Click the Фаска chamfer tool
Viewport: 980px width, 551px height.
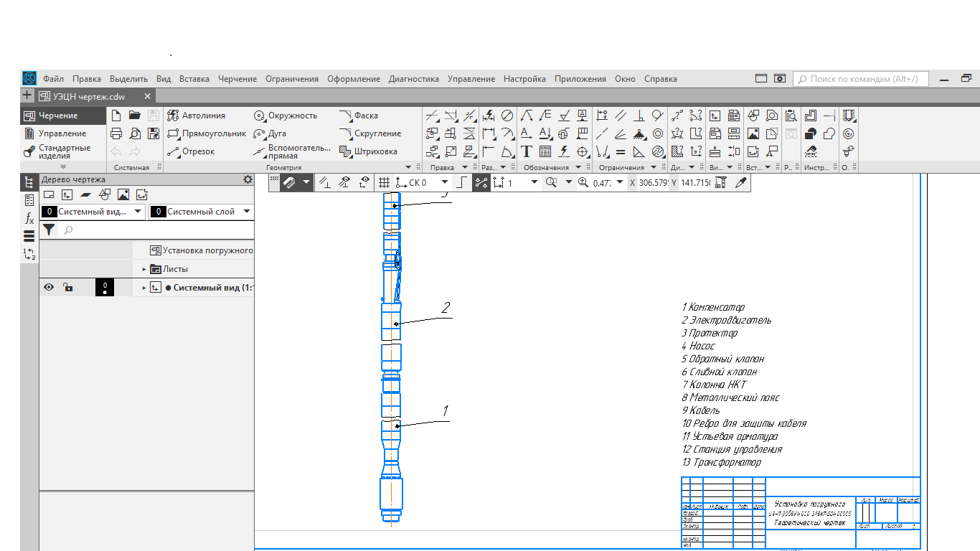point(359,116)
